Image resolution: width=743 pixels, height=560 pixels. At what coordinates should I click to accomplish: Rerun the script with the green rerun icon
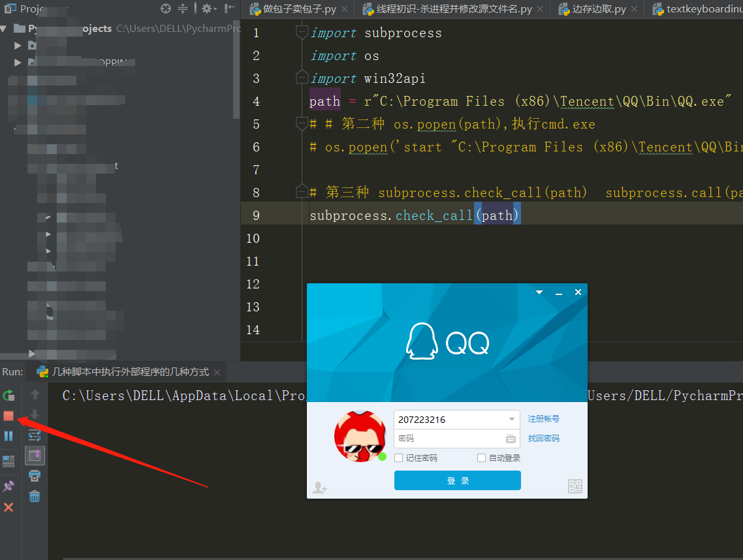click(8, 395)
